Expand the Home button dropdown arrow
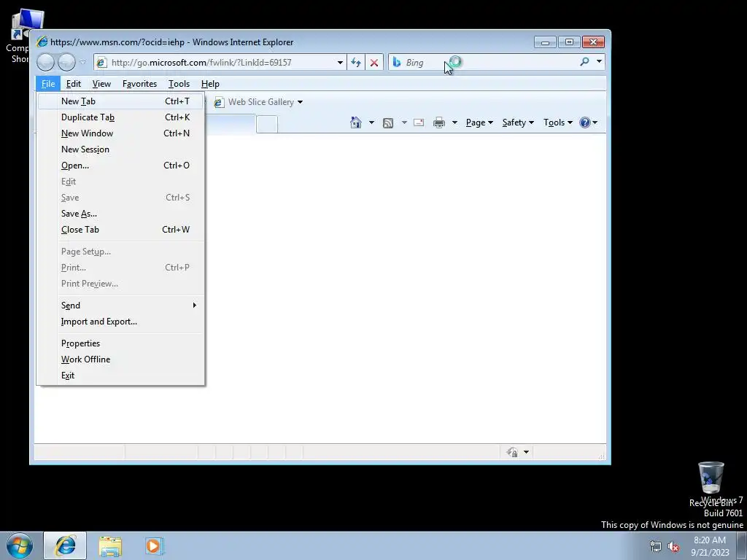Image resolution: width=747 pixels, height=560 pixels. pyautogui.click(x=371, y=122)
